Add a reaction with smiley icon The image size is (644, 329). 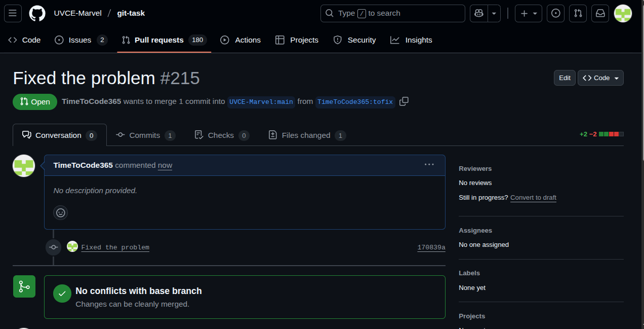pos(61,213)
